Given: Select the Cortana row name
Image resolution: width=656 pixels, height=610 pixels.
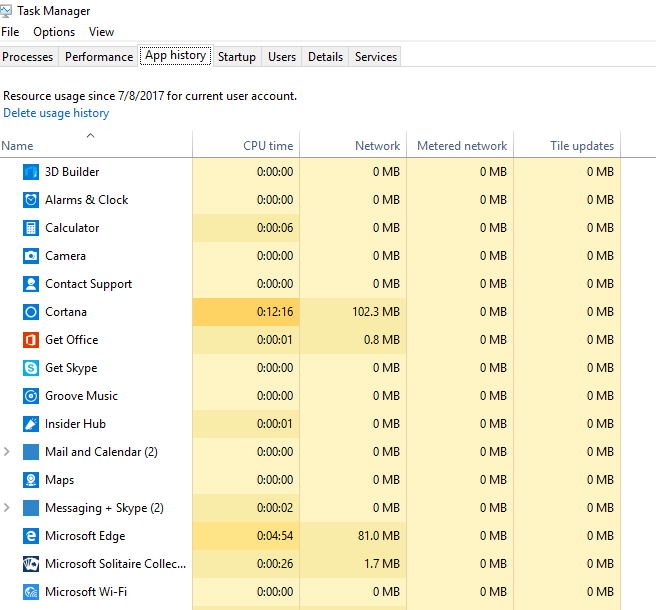Looking at the screenshot, I should point(66,312).
